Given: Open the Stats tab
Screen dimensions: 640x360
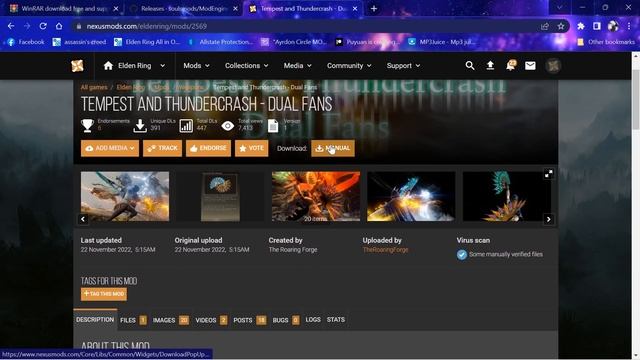Looking at the screenshot, I should (336, 320).
